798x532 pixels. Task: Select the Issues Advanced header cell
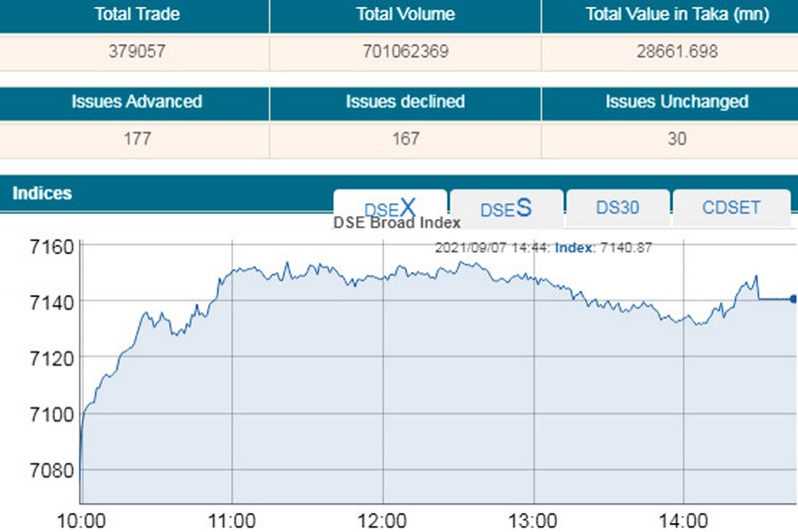pos(137,102)
